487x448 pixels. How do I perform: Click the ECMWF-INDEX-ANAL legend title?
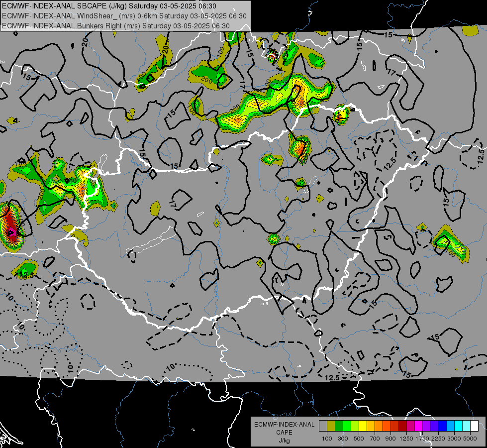pos(284,425)
